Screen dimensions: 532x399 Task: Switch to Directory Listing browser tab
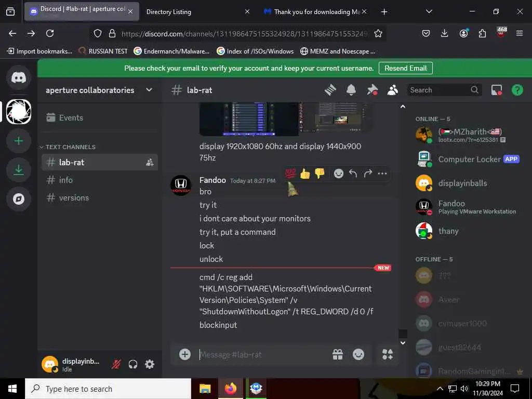pyautogui.click(x=198, y=12)
